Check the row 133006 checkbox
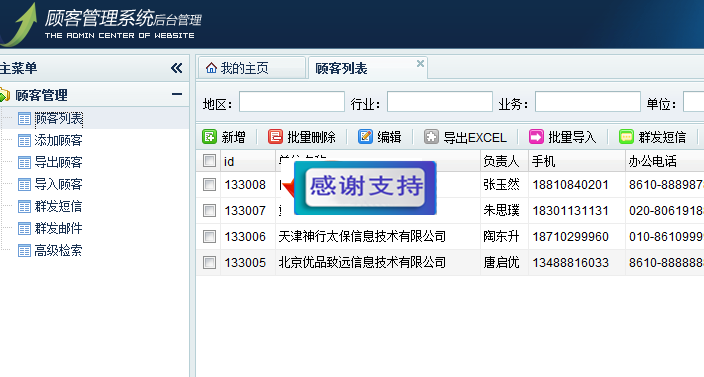Viewport: 704px width, 377px height. pyautogui.click(x=209, y=237)
